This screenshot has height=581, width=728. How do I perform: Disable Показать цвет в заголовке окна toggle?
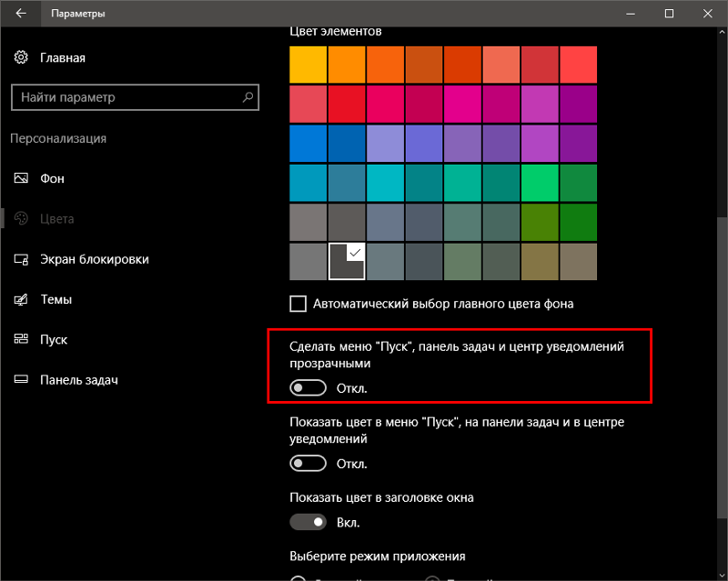coord(308,522)
